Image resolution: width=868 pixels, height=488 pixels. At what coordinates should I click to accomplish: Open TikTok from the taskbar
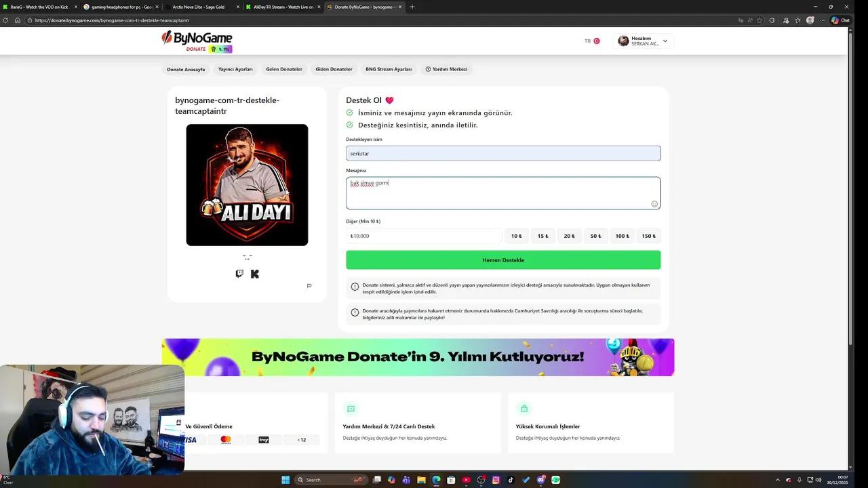(x=511, y=480)
